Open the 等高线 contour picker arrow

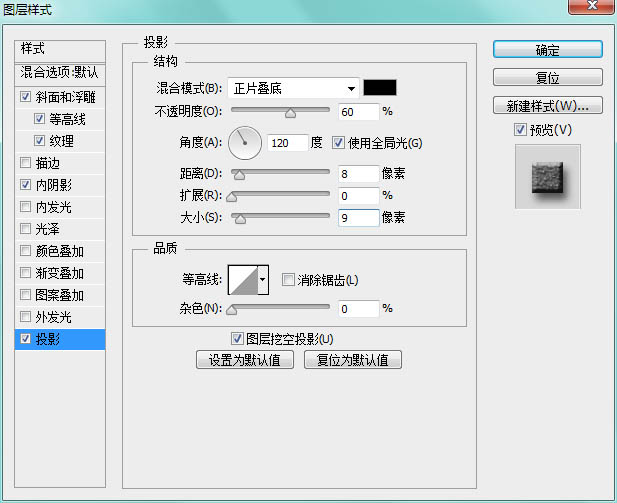click(x=263, y=280)
